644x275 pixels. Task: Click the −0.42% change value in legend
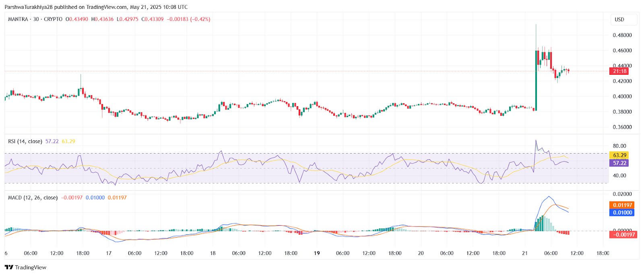(200, 19)
